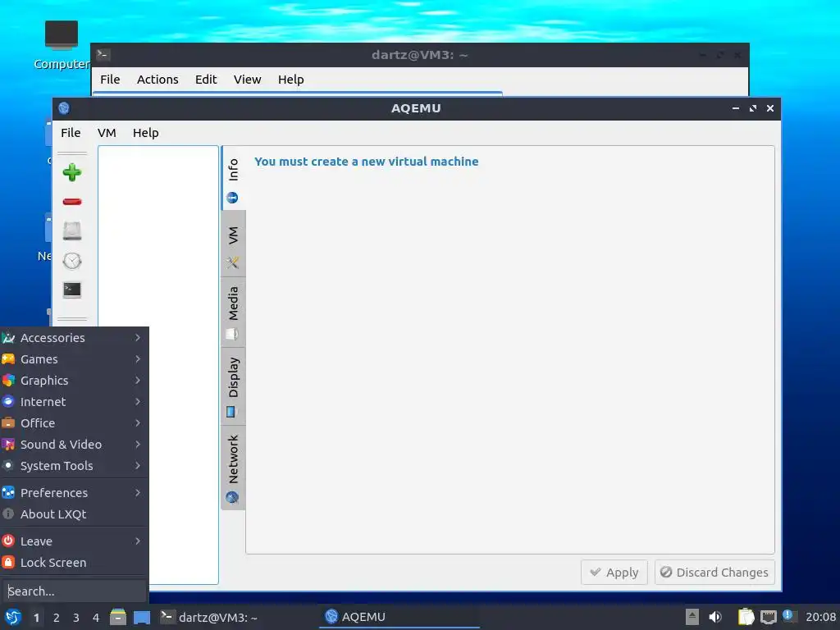Minimize the AQEMU window
This screenshot has height=630, width=840.
click(x=736, y=108)
